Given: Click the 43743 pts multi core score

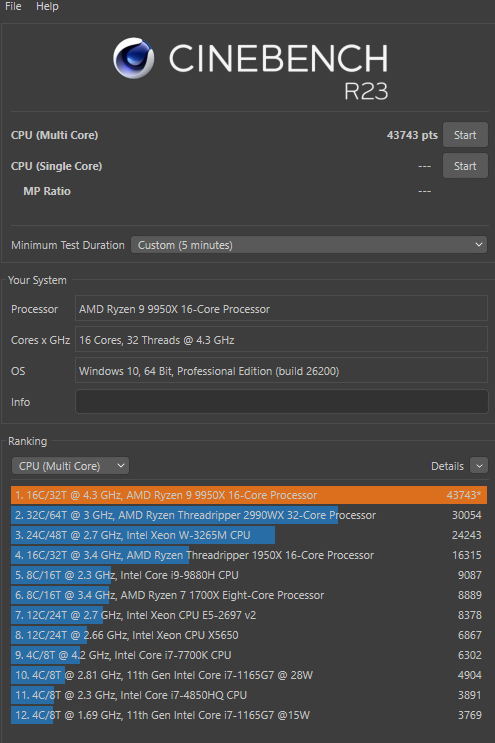Looking at the screenshot, I should [412, 135].
